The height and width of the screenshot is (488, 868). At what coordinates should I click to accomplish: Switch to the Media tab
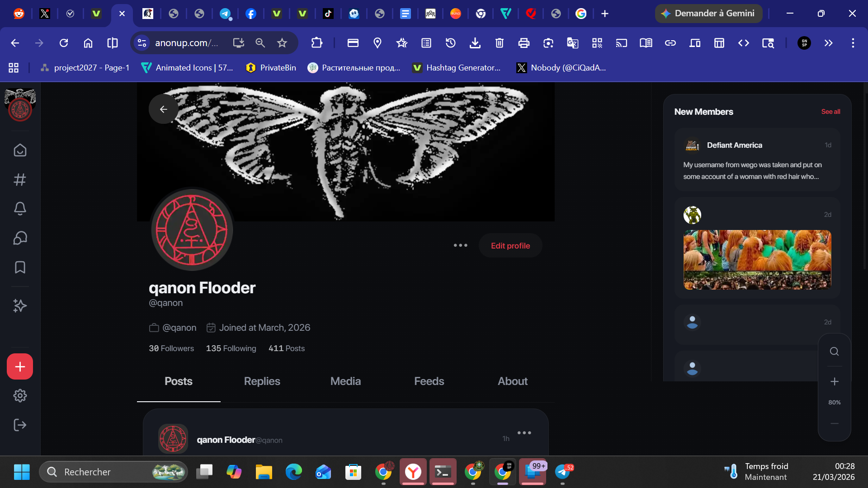pos(345,381)
